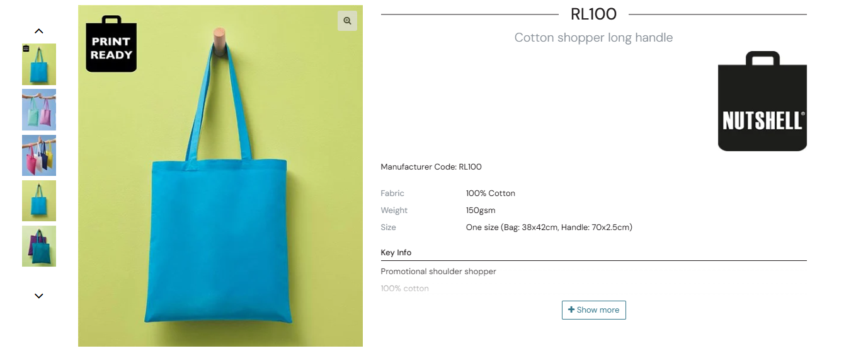The image size is (868, 358).
Task: Click the Key Info section heading
Action: 396,253
